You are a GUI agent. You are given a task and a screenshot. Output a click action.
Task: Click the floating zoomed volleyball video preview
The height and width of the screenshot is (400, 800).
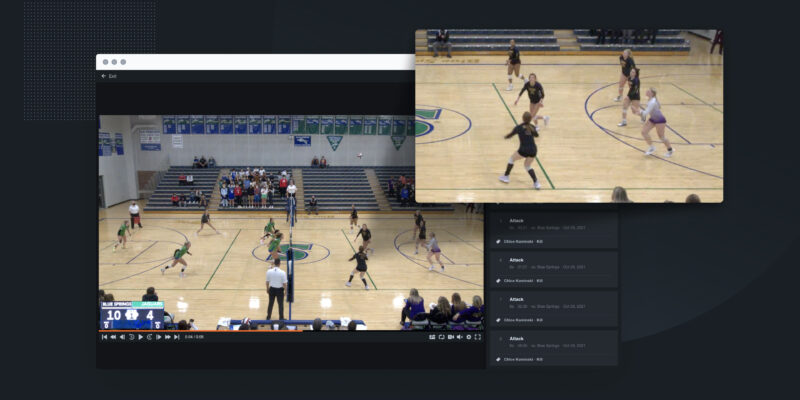coord(568,115)
